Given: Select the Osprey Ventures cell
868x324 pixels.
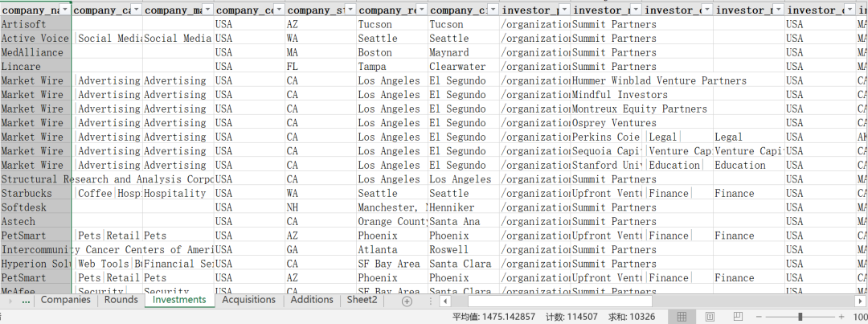Looking at the screenshot, I should coord(607,123).
